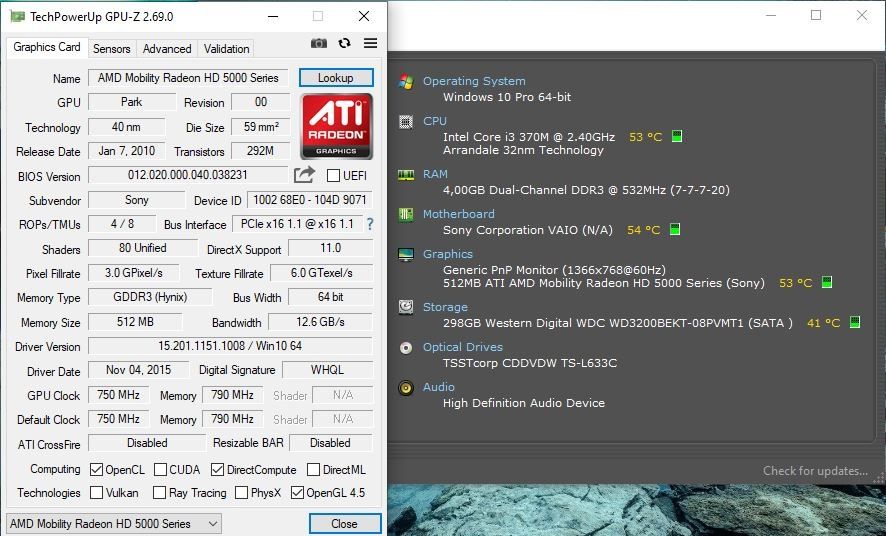Viewport: 886px width, 536px height.
Task: Open the Motherboard section link
Action: 458,214
